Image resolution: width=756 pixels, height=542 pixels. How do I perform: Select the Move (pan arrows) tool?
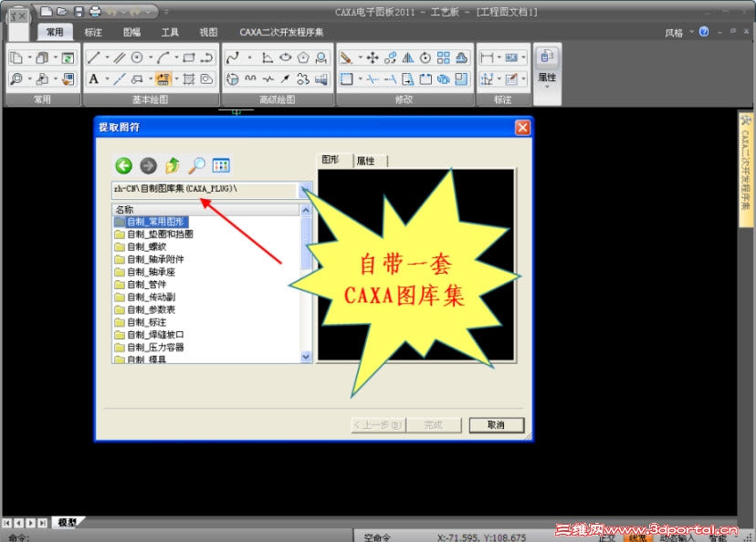[x=373, y=57]
